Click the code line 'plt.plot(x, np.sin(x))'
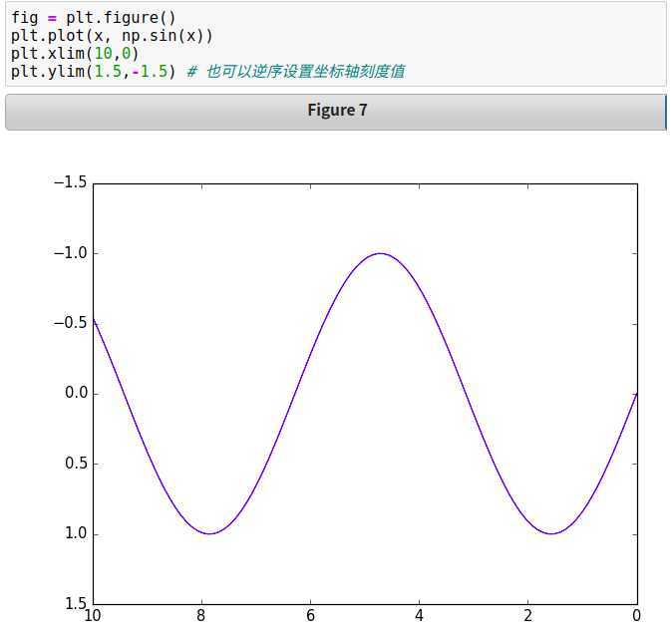 pos(112,36)
